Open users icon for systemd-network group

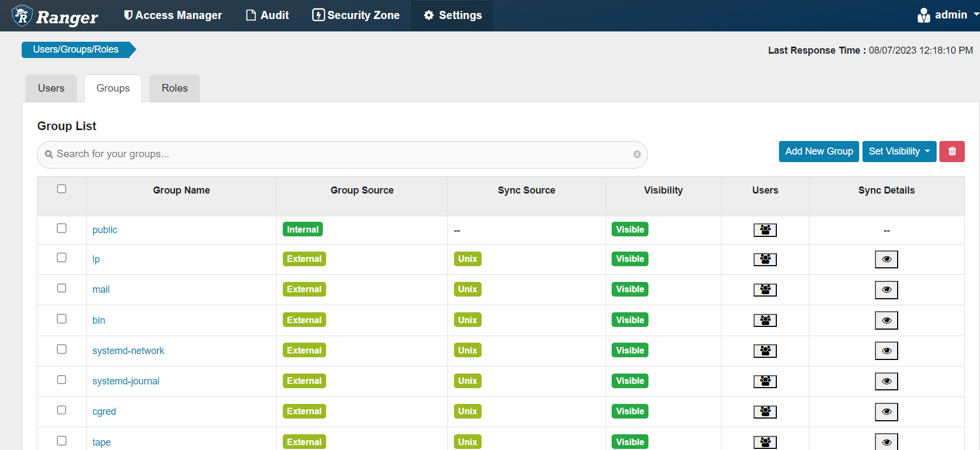[x=765, y=351]
